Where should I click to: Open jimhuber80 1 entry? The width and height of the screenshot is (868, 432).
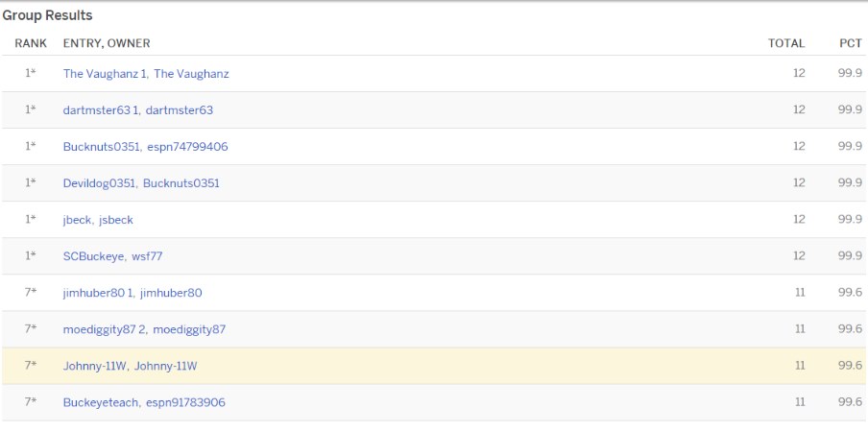pyautogui.click(x=98, y=293)
